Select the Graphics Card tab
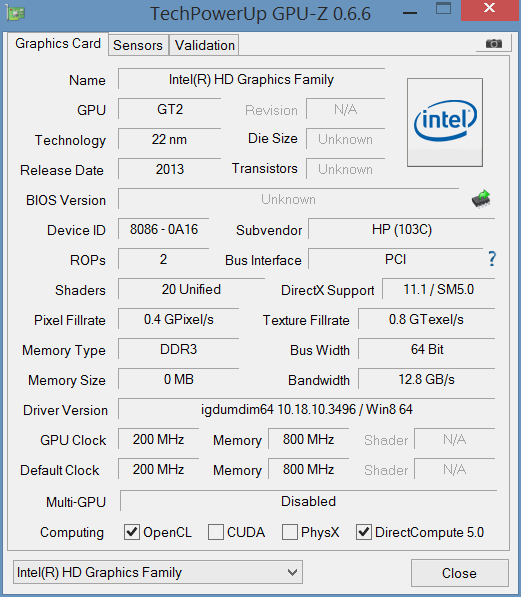This screenshot has width=521, height=597. point(58,43)
